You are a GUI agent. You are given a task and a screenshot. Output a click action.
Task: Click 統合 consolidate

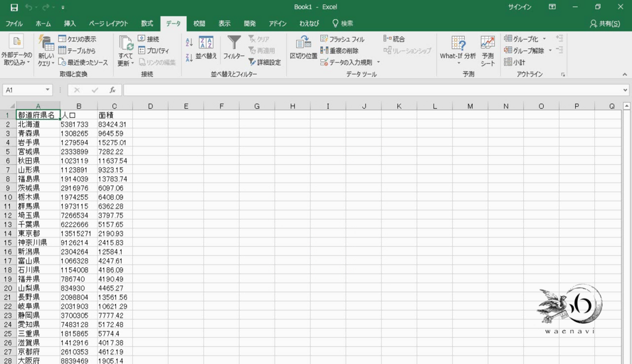[x=394, y=39]
